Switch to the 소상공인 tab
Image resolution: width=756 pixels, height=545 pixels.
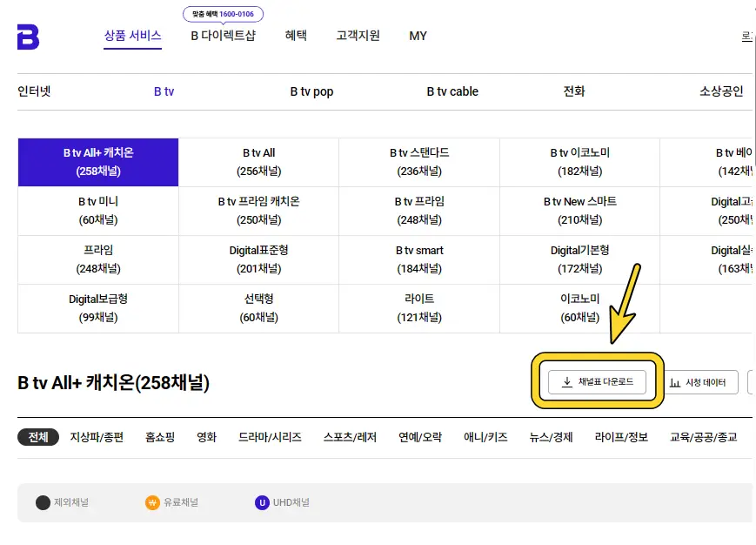click(722, 91)
